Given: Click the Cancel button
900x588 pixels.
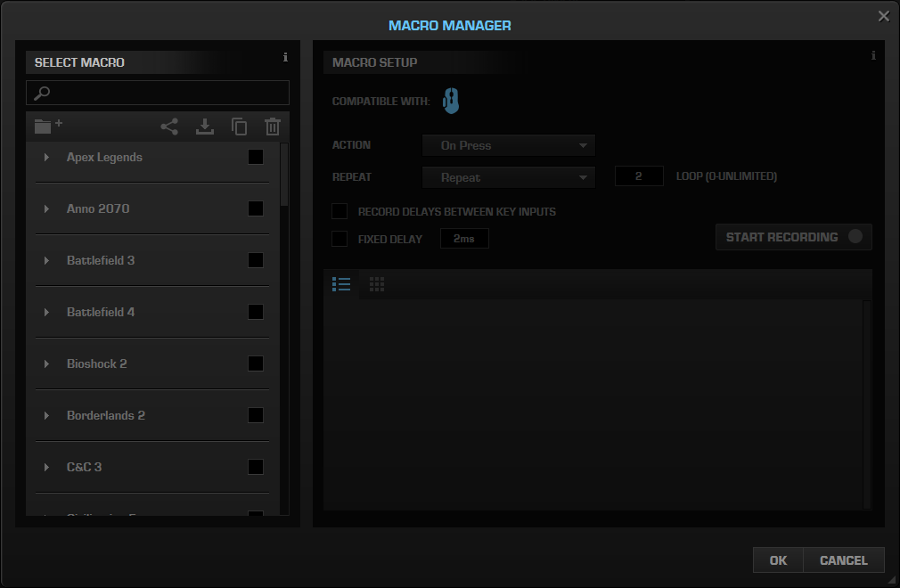Looking at the screenshot, I should point(843,559).
